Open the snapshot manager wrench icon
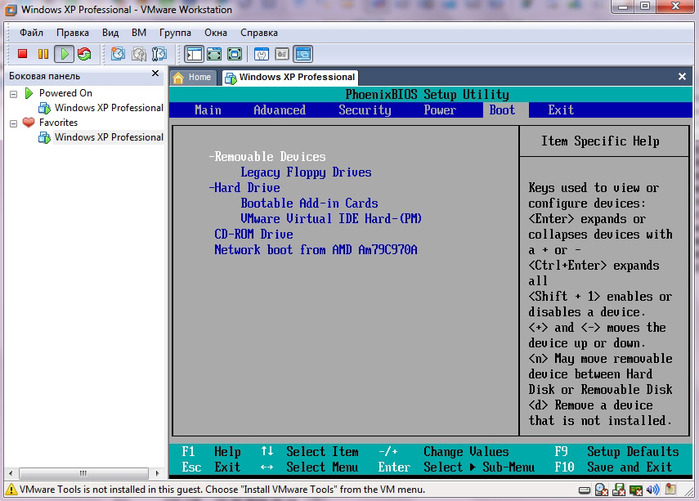The height and width of the screenshot is (501, 699). [x=159, y=54]
